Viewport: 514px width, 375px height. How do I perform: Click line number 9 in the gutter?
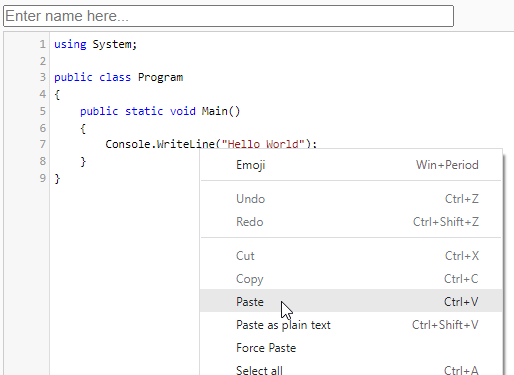click(x=42, y=178)
